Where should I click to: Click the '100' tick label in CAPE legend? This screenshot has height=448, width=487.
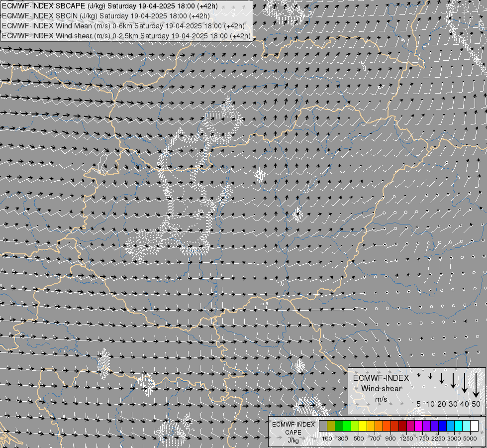click(x=327, y=439)
